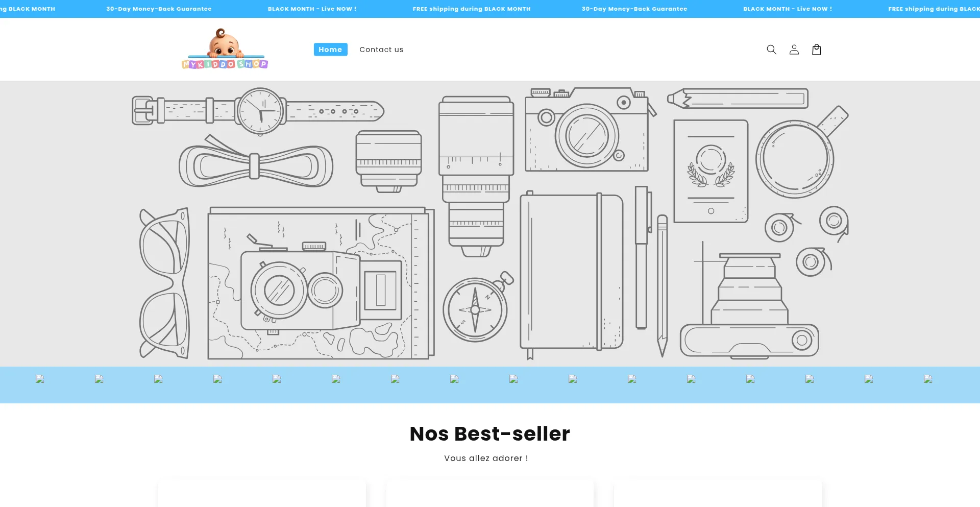Click the MyKiddoShop baby logo
Viewport: 980px width, 507px height.
tap(225, 49)
